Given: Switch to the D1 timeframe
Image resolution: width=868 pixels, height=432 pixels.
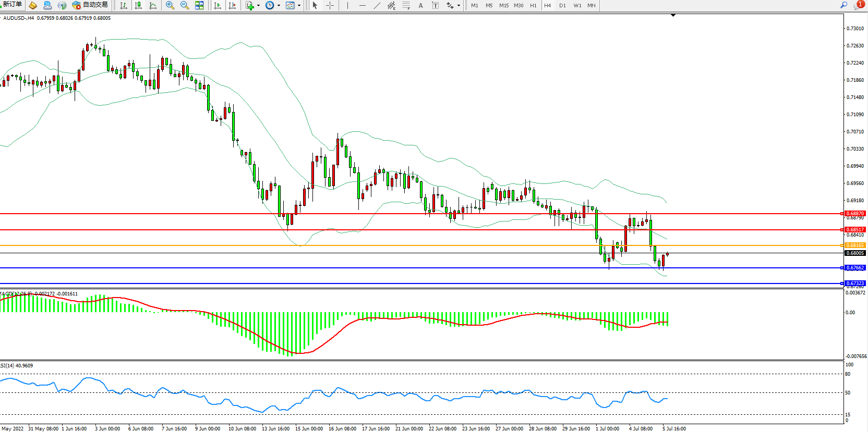Looking at the screenshot, I should tap(562, 5).
